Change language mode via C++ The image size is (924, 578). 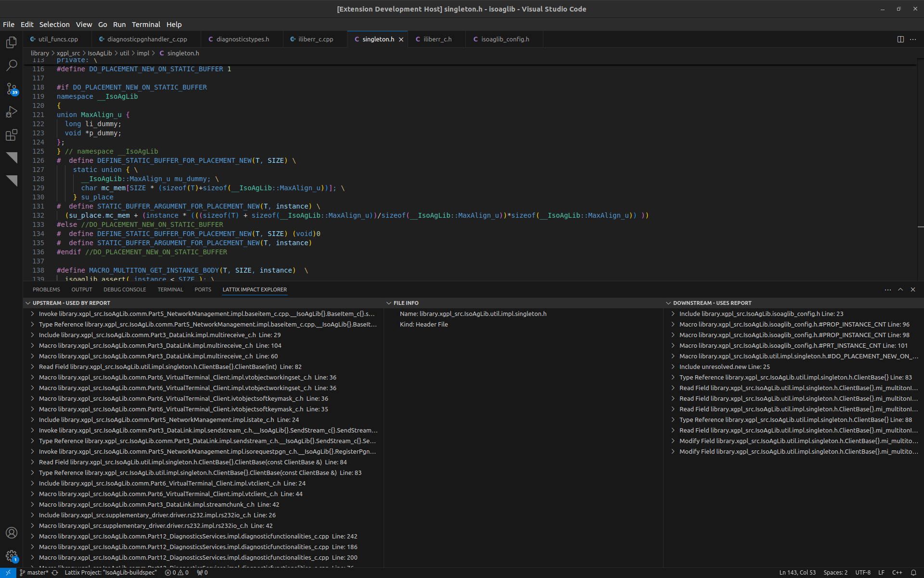click(897, 573)
